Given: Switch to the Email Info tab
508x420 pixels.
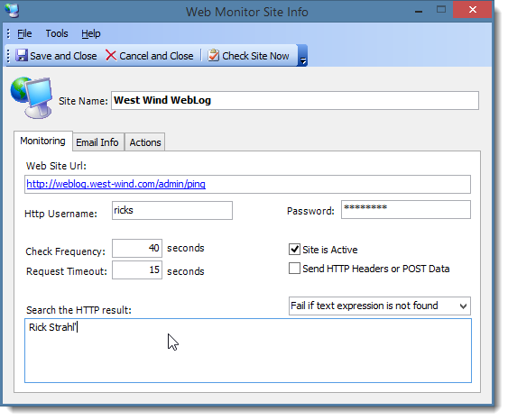Looking at the screenshot, I should click(97, 142).
